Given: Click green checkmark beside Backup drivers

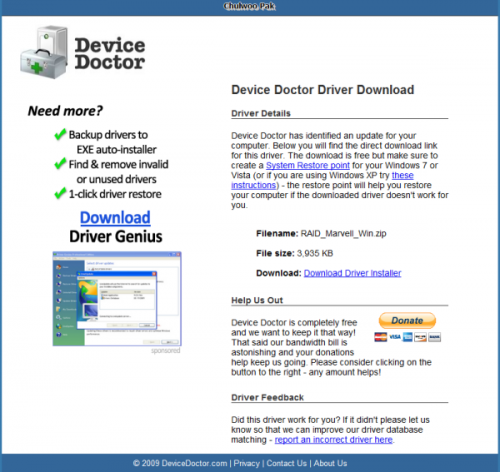Looking at the screenshot, I should 60,134.
